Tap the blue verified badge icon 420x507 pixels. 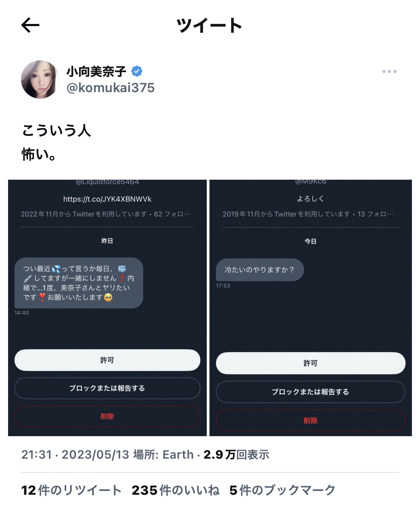point(137,71)
